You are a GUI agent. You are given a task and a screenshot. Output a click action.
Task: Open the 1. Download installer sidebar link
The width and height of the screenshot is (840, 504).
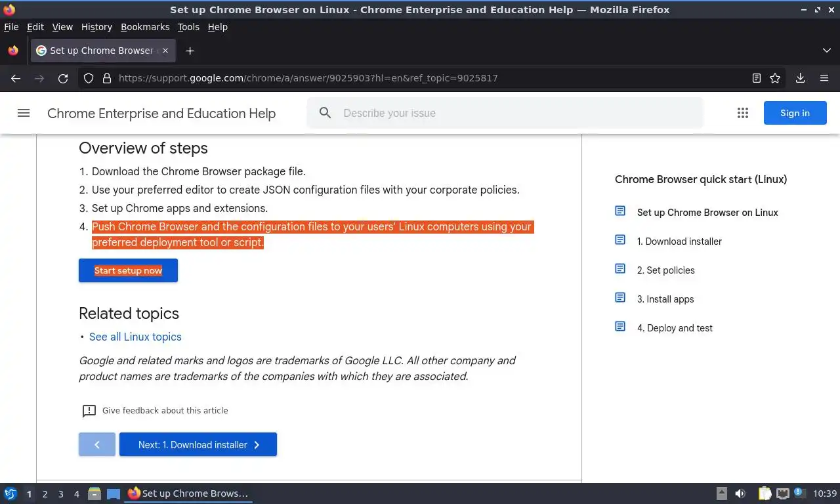point(679,241)
